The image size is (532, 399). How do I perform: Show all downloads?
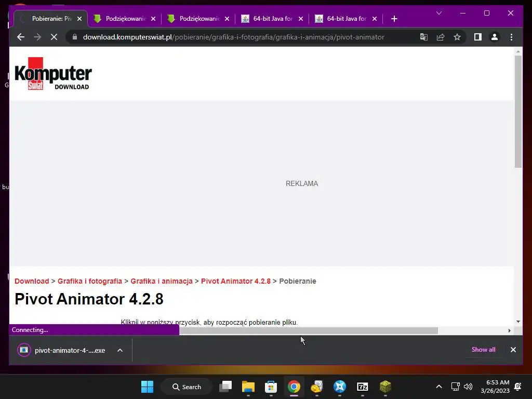coord(483,350)
